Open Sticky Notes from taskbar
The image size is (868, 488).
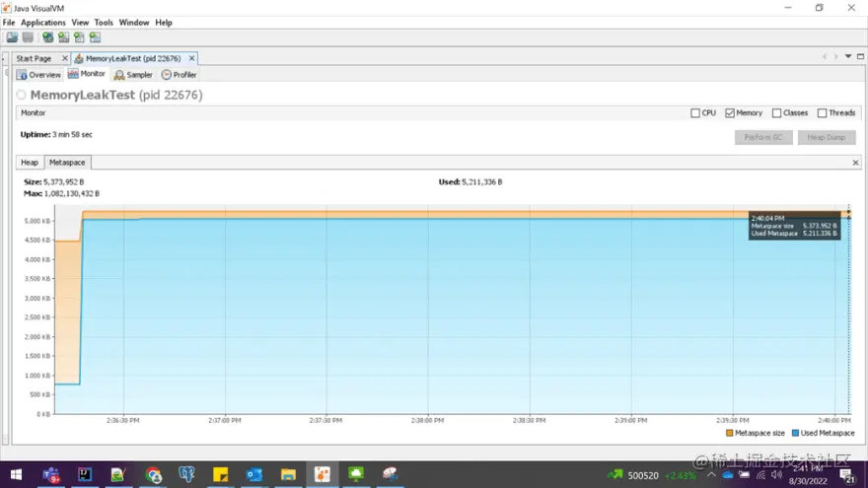coord(220,475)
